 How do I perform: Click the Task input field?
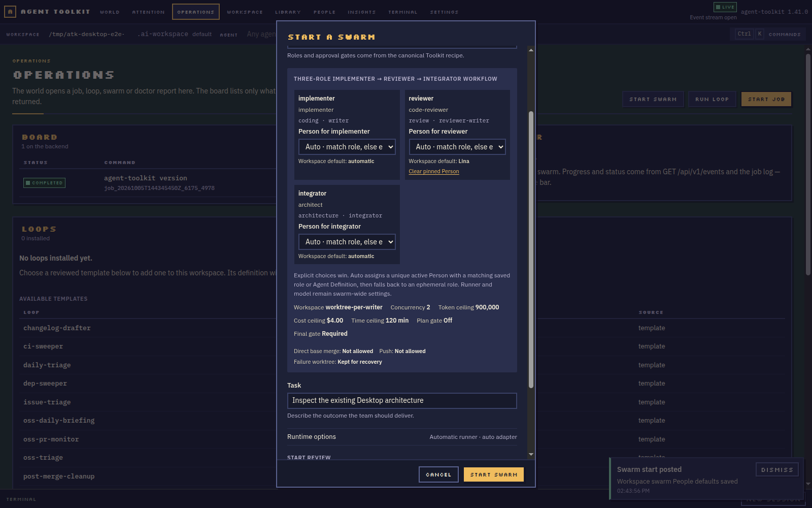(402, 401)
